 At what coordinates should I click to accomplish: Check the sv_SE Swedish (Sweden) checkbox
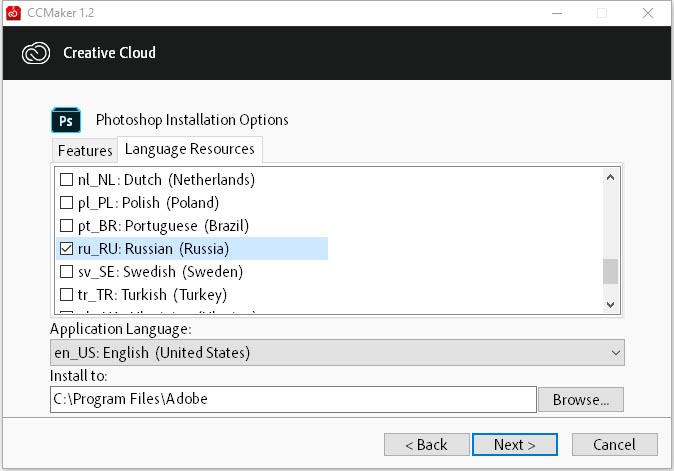(x=66, y=272)
